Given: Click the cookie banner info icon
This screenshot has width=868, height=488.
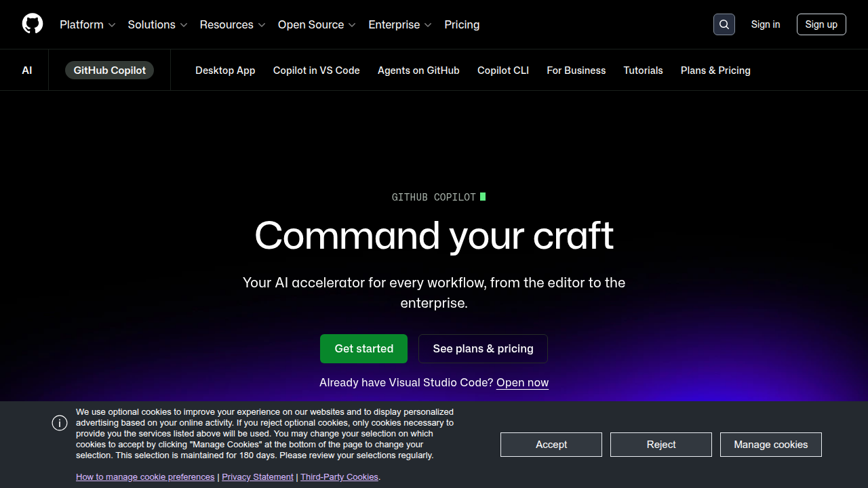Looking at the screenshot, I should pyautogui.click(x=60, y=423).
